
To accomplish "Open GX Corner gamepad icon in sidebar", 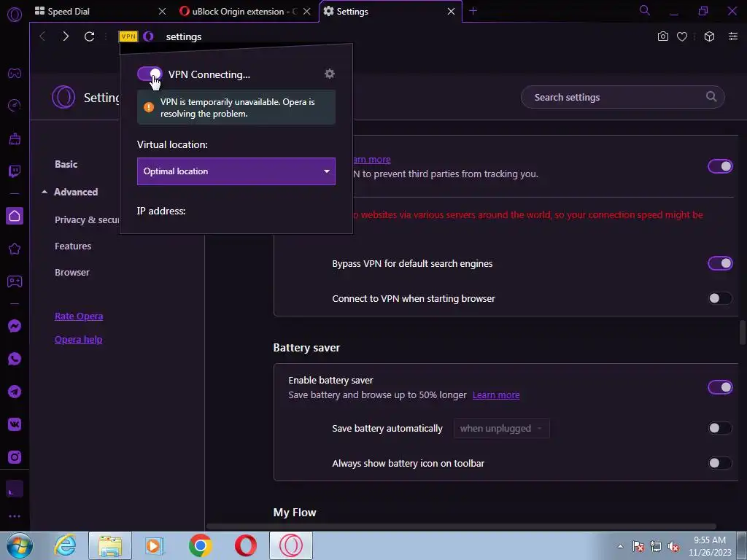I will tap(15, 74).
